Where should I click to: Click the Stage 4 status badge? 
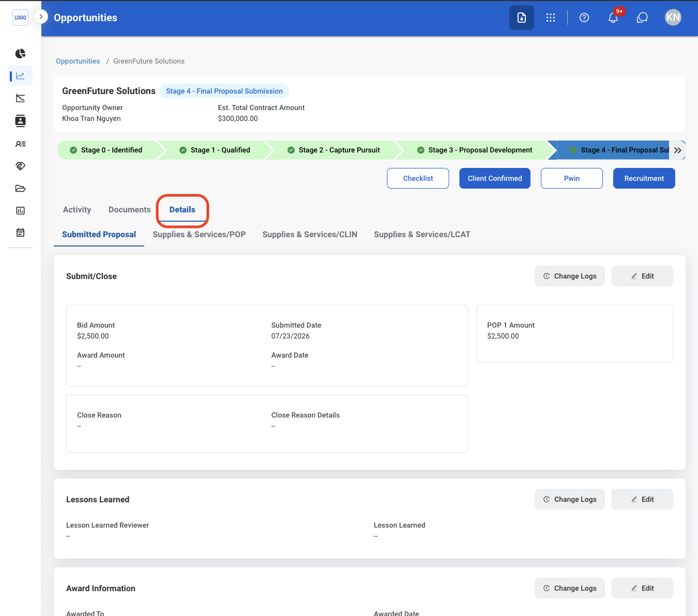click(x=224, y=91)
